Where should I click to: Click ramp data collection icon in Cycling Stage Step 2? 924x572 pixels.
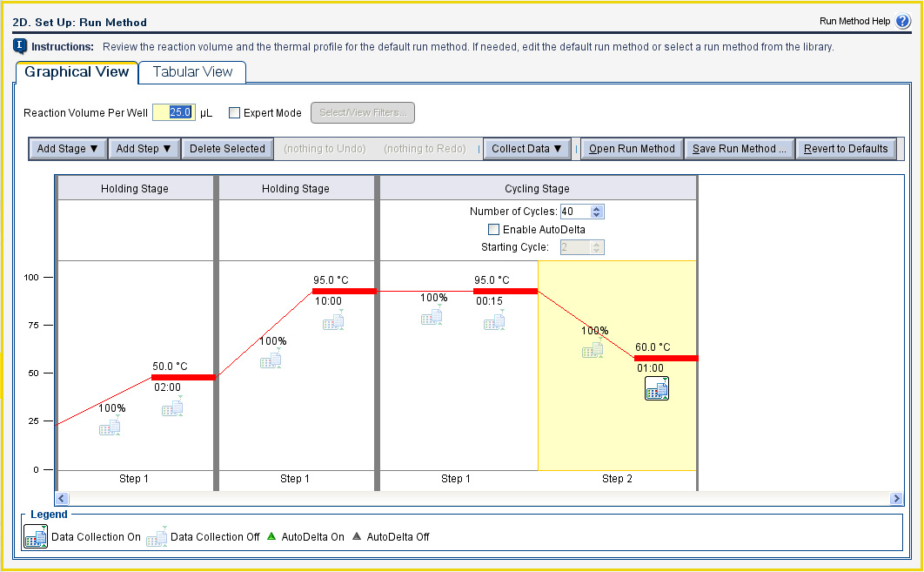tap(593, 350)
